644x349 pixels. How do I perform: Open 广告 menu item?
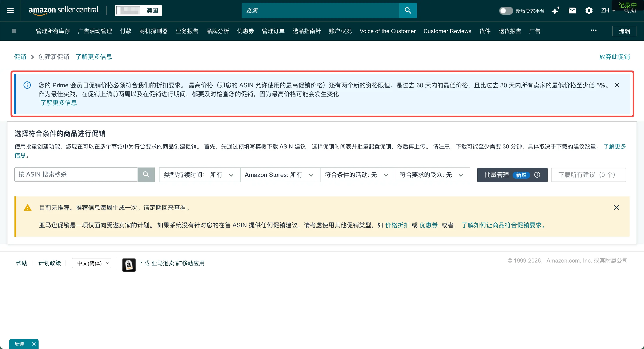pos(535,31)
